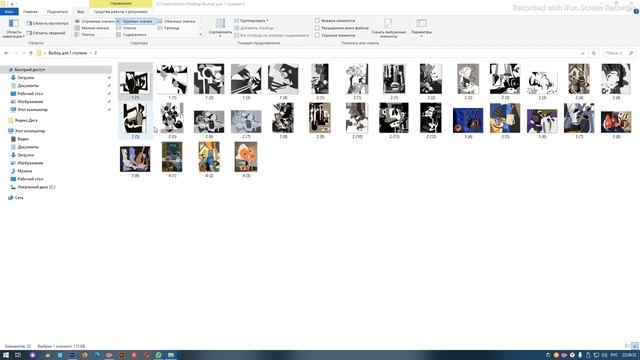Switch keyboard language РУС indicator
The width and height of the screenshot is (640, 360).
coord(614,355)
